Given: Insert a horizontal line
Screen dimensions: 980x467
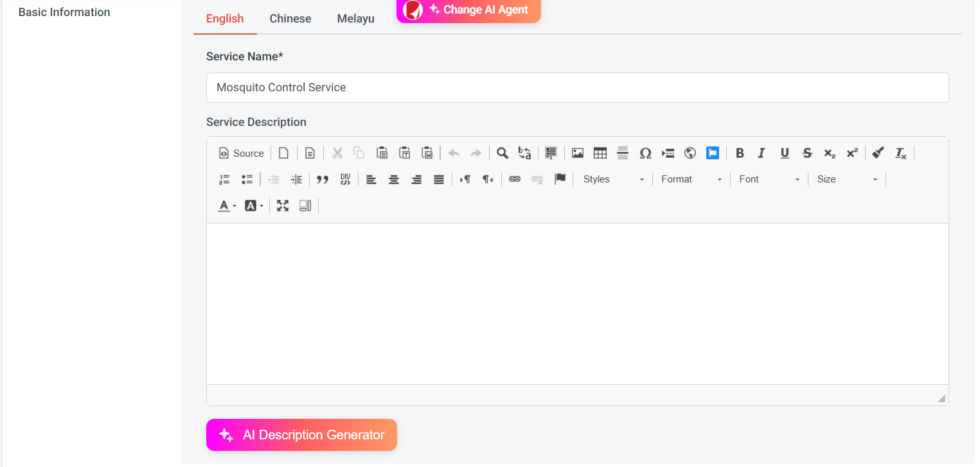Looking at the screenshot, I should point(622,153).
